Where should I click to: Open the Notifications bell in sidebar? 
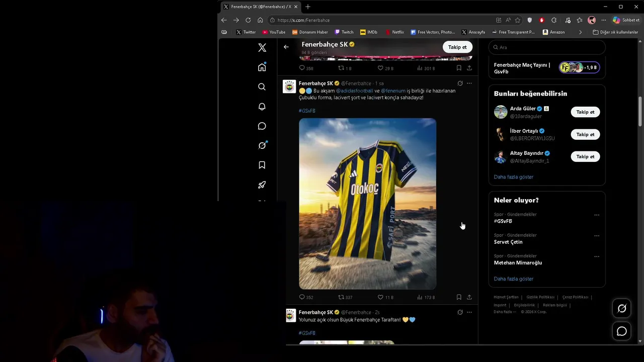(x=262, y=107)
